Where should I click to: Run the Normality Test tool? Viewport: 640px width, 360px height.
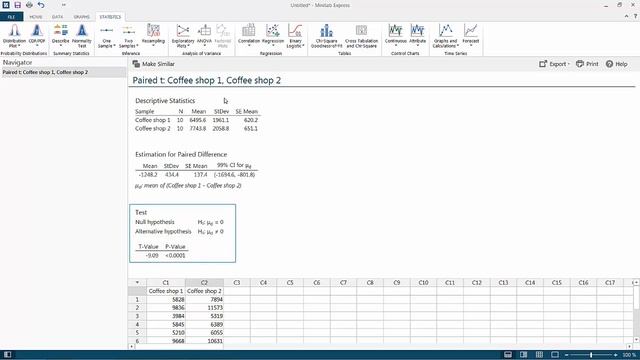coord(82,36)
